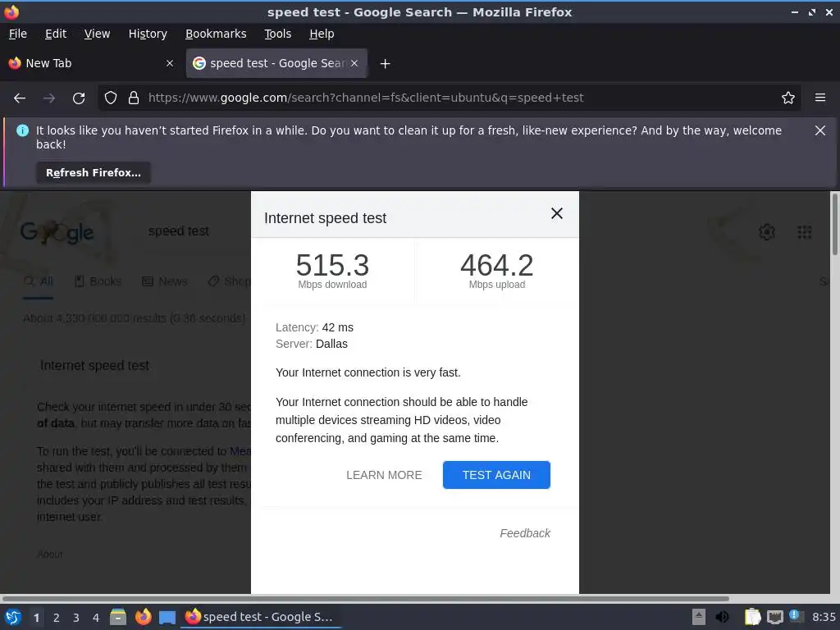Open the Firefox hamburger application menu
Screen dimensions: 840x630
819,98
